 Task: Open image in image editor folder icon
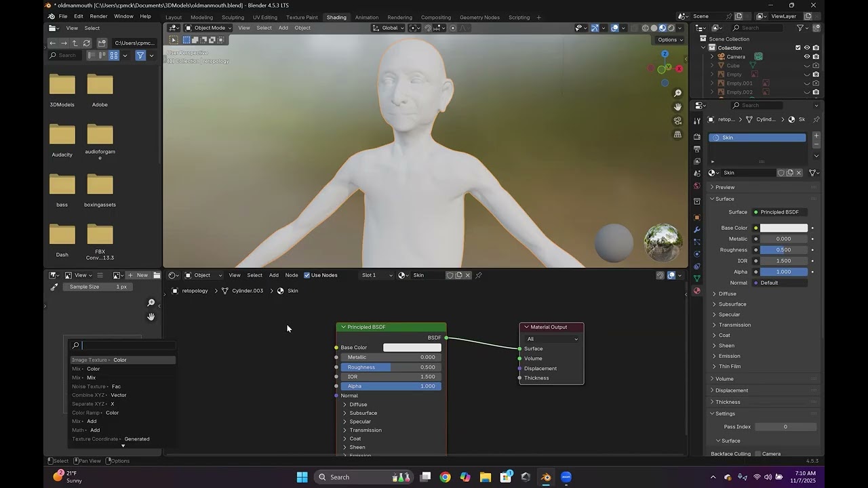pyautogui.click(x=157, y=275)
